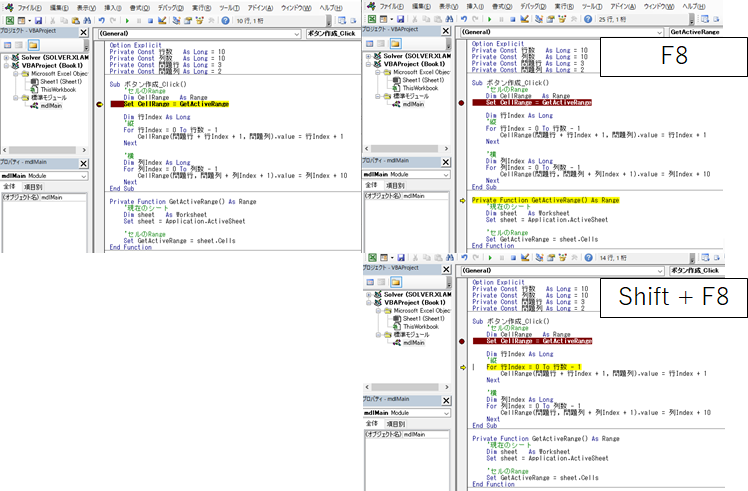Open Object Browser icon in top-left window toolbar
748x491 pixels.
coord(199,21)
